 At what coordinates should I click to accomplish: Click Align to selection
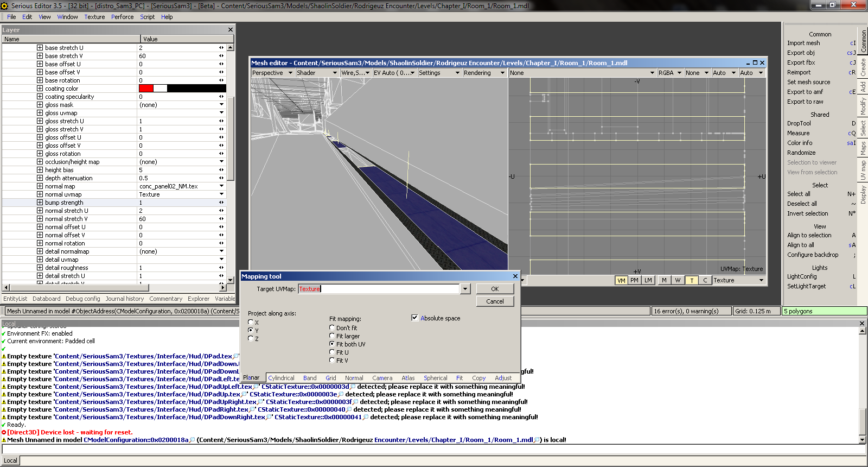[x=809, y=235]
